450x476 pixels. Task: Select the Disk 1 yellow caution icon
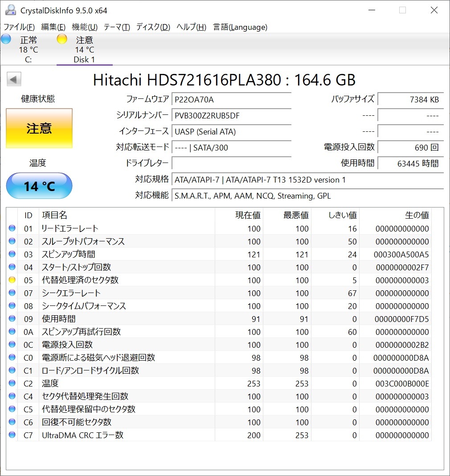(62, 39)
